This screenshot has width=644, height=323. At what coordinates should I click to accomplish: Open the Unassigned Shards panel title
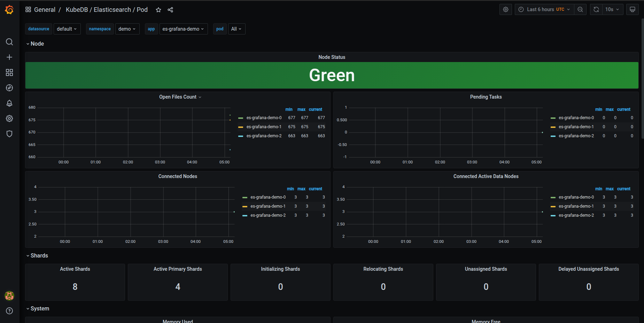coord(486,269)
